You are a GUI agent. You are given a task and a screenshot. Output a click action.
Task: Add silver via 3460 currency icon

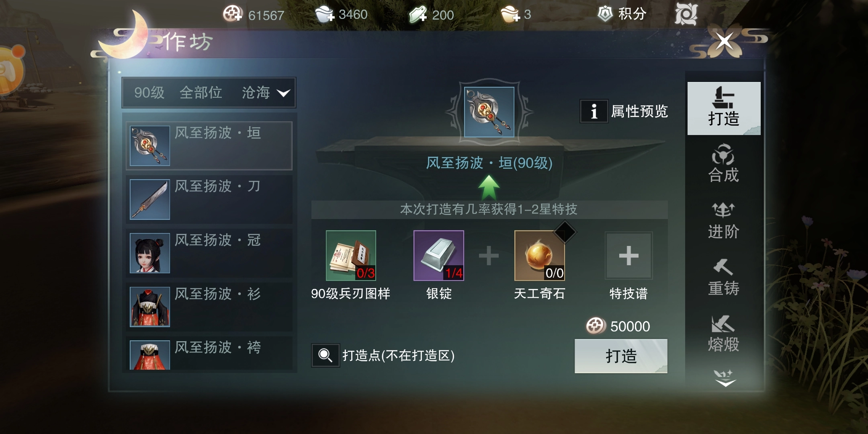(325, 14)
